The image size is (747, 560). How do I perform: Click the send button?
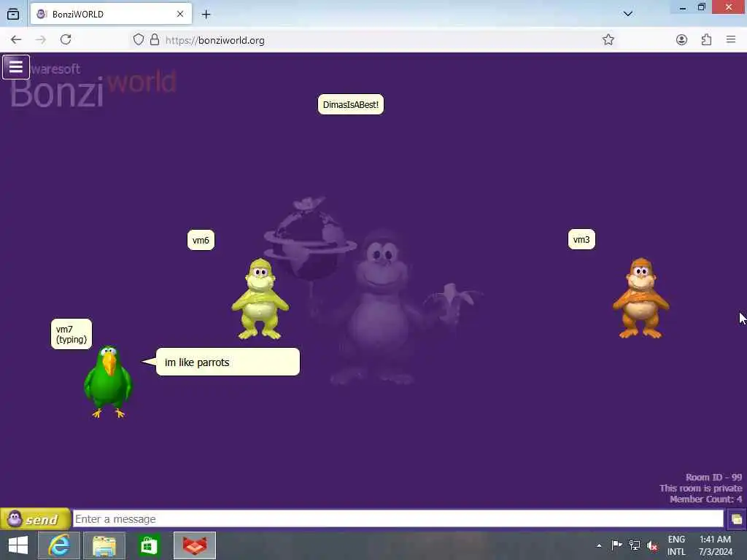(x=36, y=519)
